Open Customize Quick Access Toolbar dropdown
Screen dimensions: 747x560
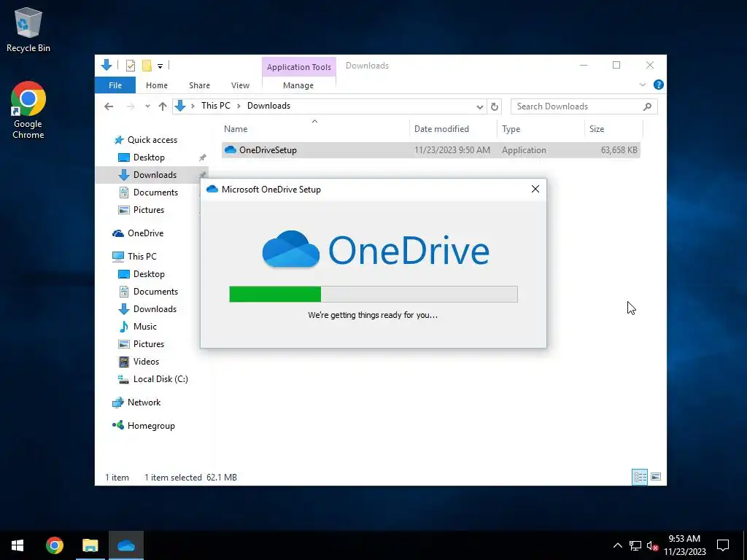click(x=160, y=66)
